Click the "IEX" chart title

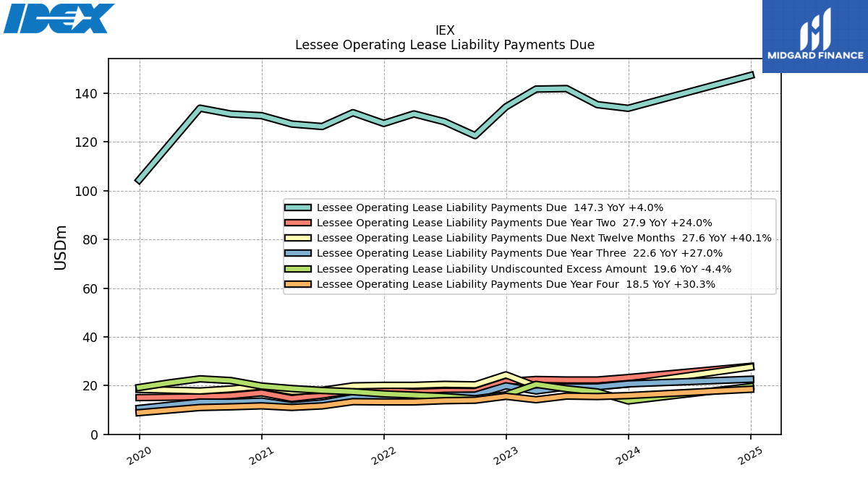pyautogui.click(x=445, y=30)
